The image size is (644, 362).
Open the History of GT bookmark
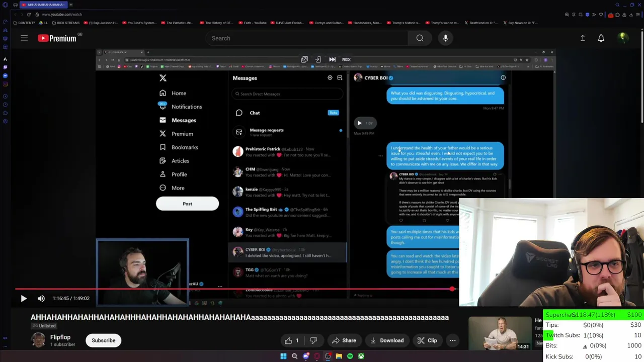[216, 23]
